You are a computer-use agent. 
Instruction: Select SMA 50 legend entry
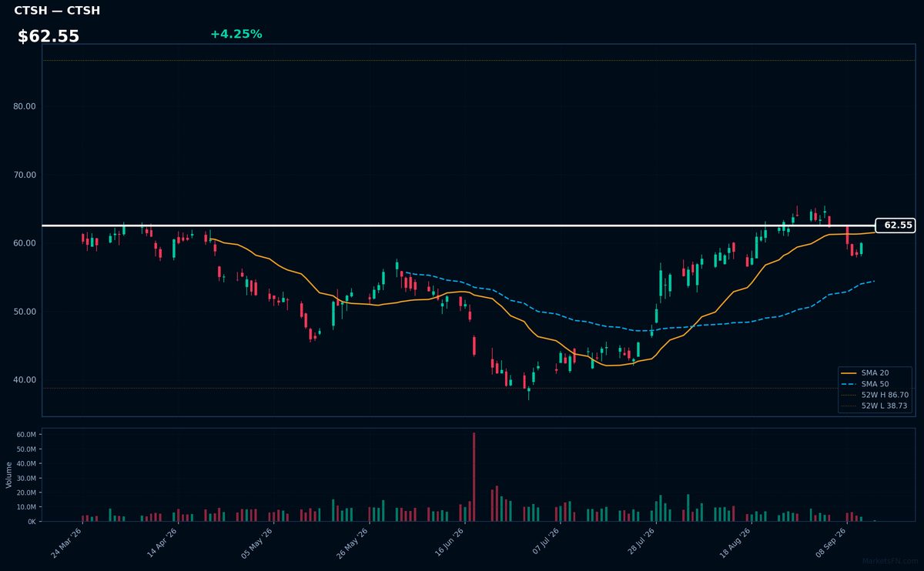pos(875,383)
